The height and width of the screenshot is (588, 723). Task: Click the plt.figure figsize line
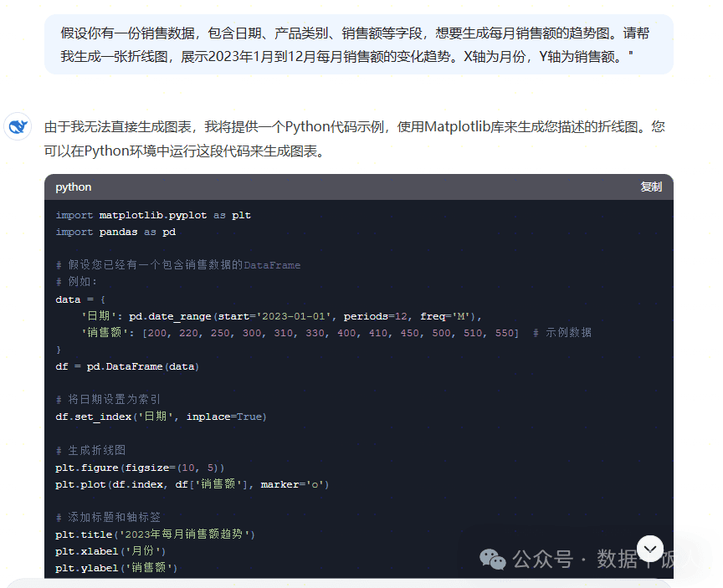click(x=140, y=468)
